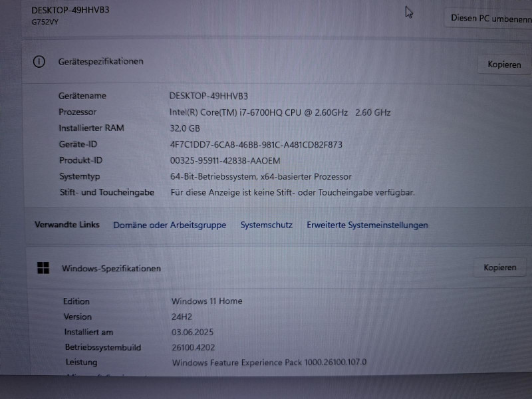
Task: Copy device specs with Gerätespezifikationen Kopieren button
Action: coord(504,65)
